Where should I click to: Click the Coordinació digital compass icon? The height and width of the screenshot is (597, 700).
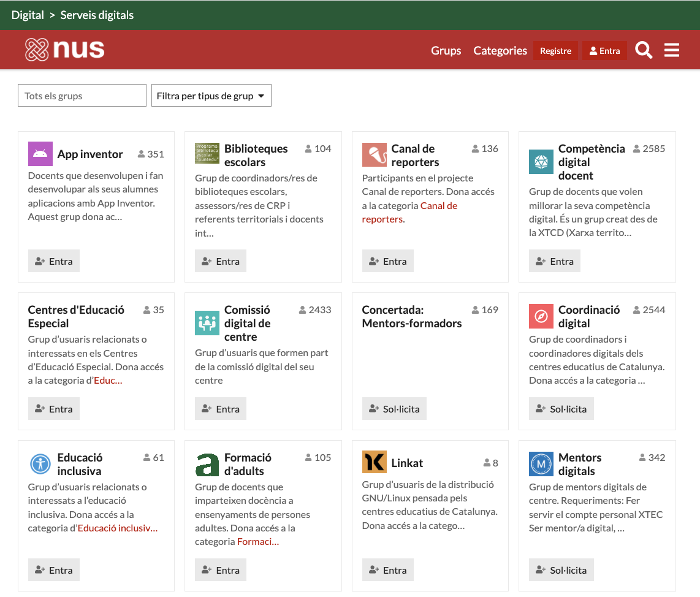(541, 316)
